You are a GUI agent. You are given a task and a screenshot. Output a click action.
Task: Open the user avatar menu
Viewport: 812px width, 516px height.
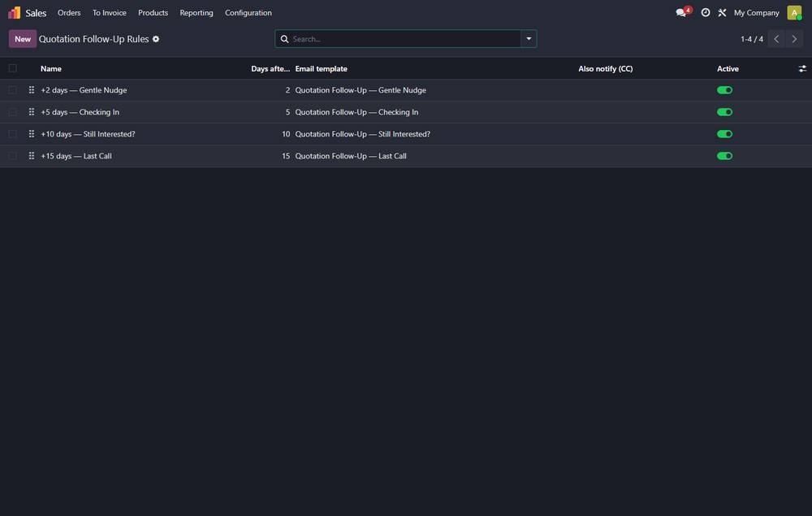coord(794,12)
